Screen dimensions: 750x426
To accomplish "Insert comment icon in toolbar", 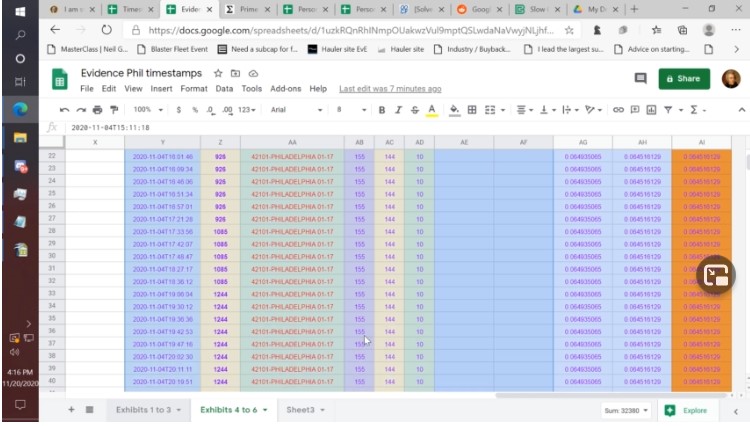I will coord(635,110).
